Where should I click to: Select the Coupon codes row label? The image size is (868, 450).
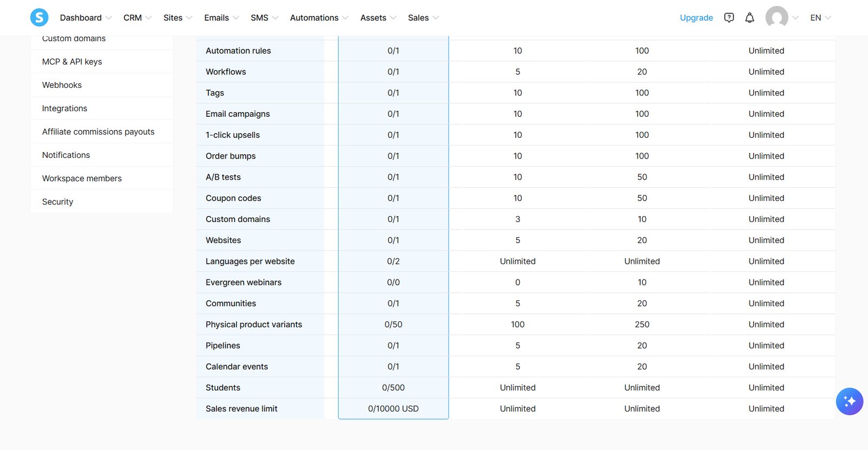[x=233, y=198]
